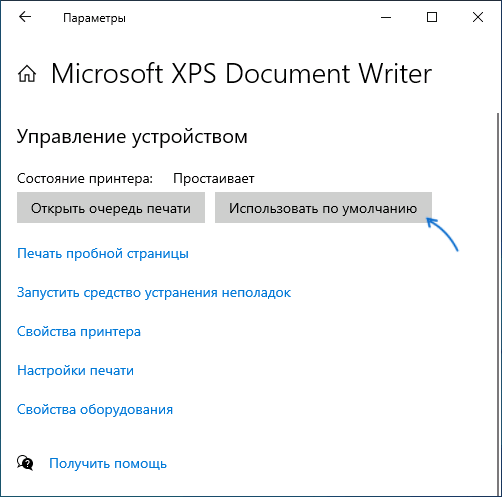The width and height of the screenshot is (502, 497).
Task: Open Settings home via house icon
Action: 27,74
